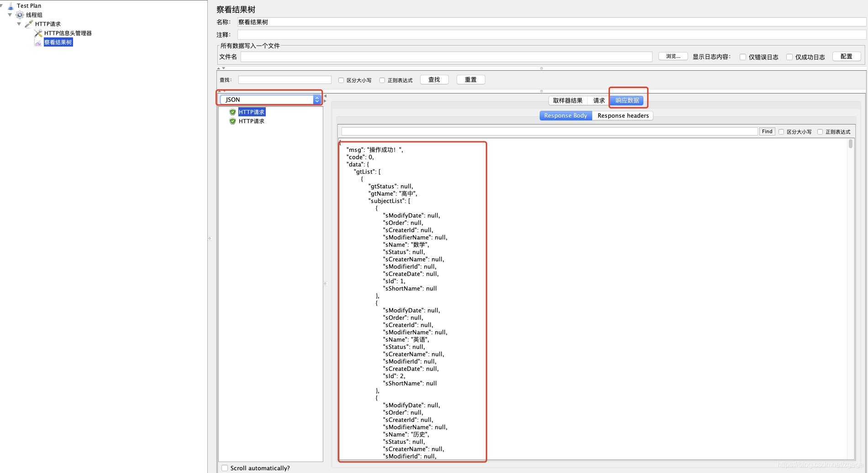Open the JSON renderer dropdown
This screenshot has height=473, width=868.
coord(271,99)
